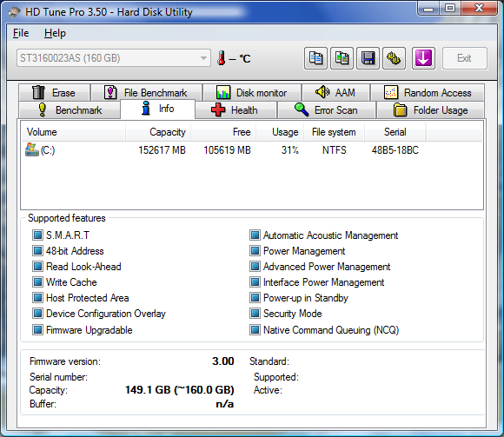Click the Exit button

[x=465, y=58]
